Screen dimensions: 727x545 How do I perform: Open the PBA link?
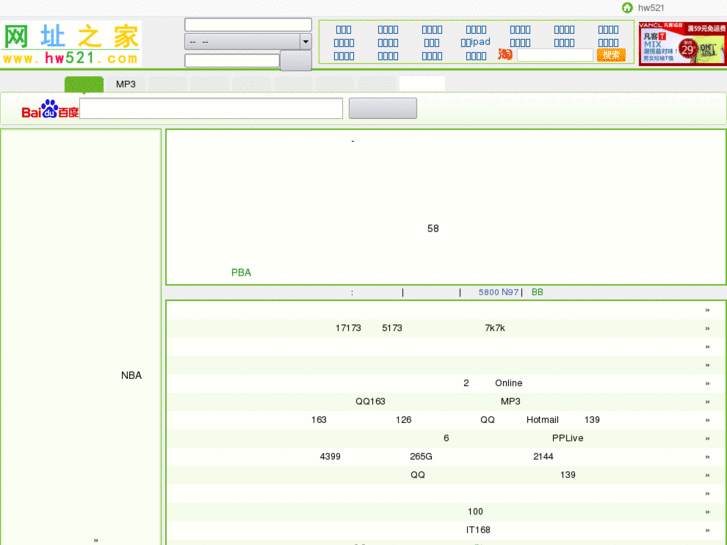tap(241, 272)
